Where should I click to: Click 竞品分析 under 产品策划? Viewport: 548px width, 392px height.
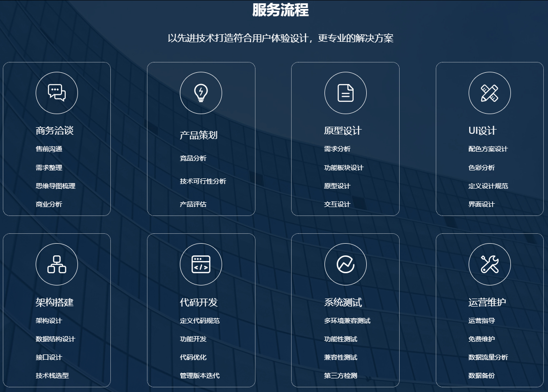tap(193, 158)
